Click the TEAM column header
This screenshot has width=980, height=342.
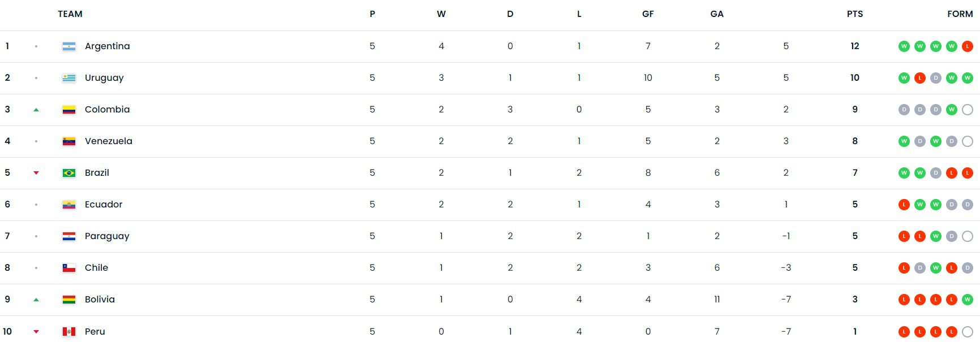coord(70,14)
